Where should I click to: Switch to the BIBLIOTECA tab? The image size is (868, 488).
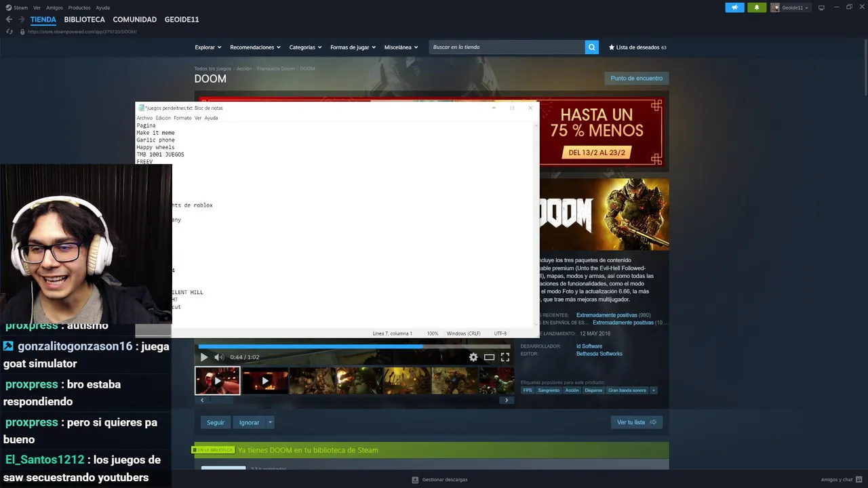[x=85, y=20]
